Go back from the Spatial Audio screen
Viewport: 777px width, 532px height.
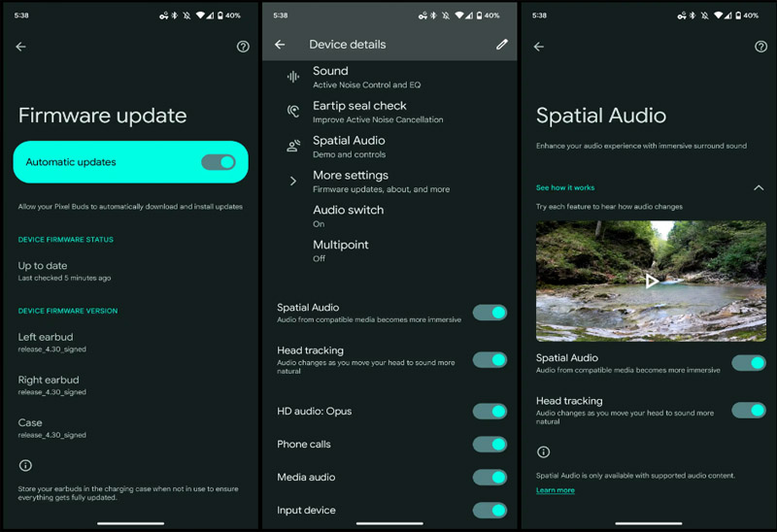539,47
